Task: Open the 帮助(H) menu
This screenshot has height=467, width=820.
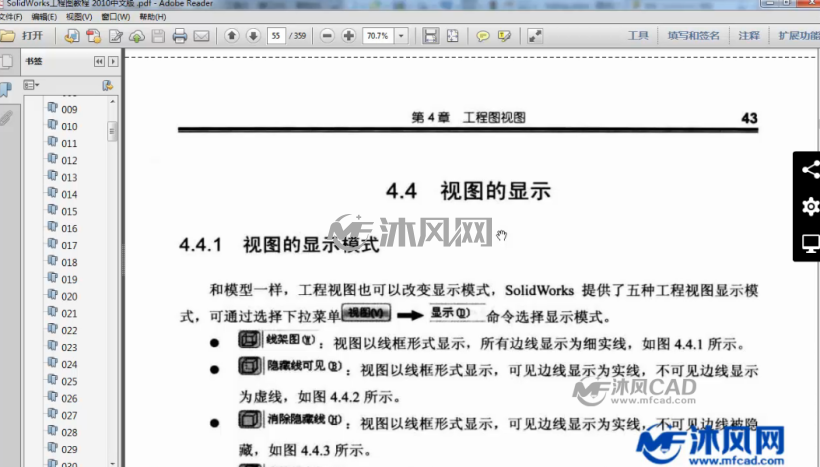Action: [153, 17]
